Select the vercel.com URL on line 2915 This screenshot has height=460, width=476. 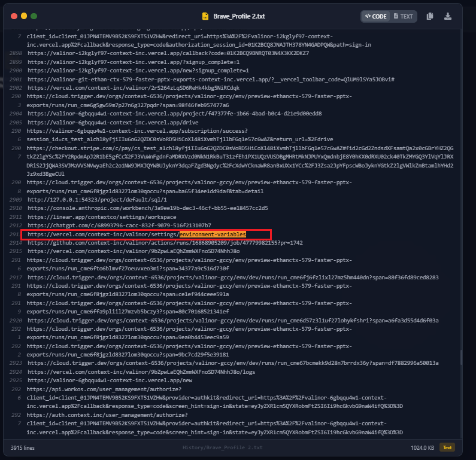[134, 251]
